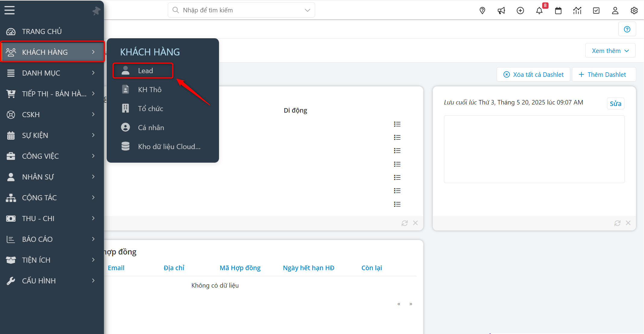Click the chart statistics icon
Viewport: 644px width, 334px height.
[x=577, y=11]
